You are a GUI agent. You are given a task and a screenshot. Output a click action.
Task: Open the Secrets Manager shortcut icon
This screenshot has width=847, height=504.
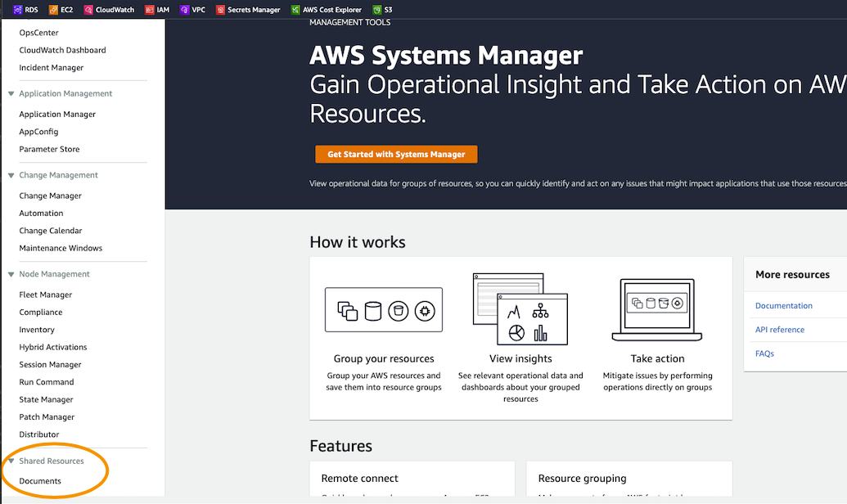pos(220,10)
